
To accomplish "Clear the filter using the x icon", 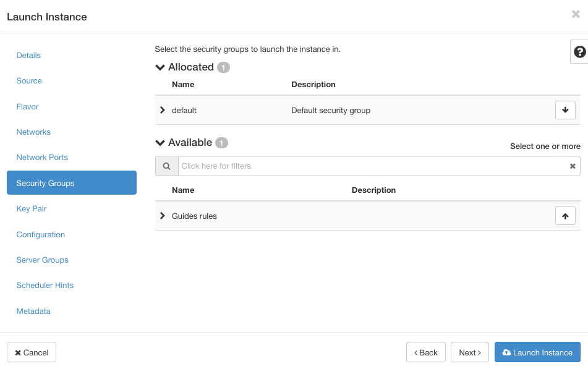I will (x=572, y=166).
